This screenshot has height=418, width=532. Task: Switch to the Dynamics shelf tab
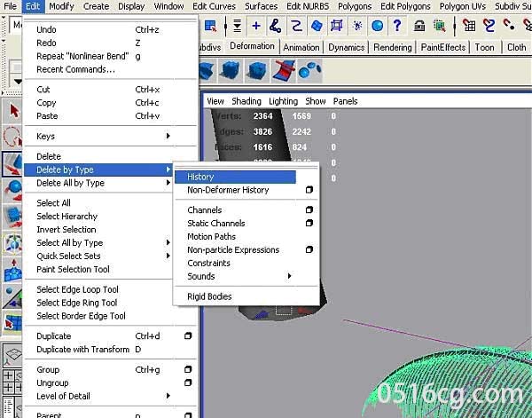click(x=346, y=48)
